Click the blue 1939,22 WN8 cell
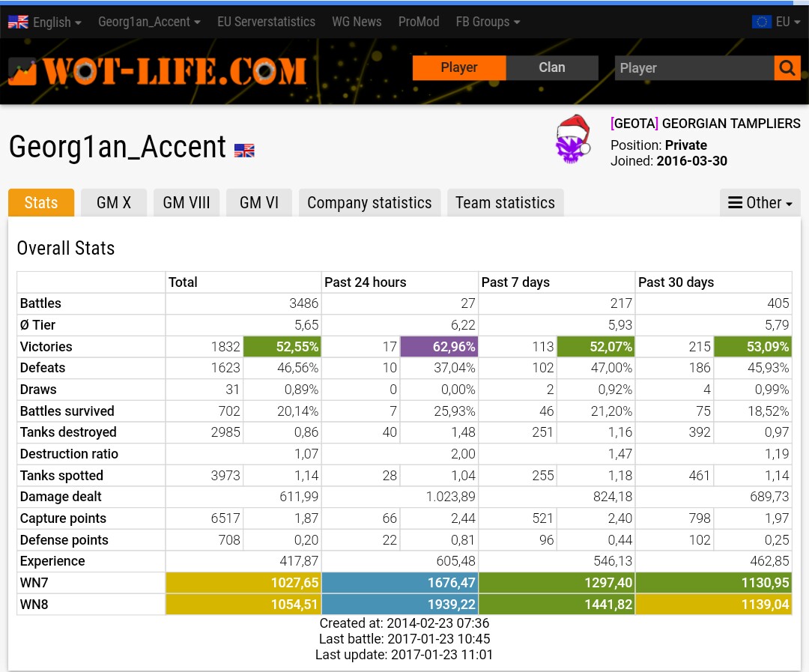Screen dimensions: 809x672 pos(400,604)
